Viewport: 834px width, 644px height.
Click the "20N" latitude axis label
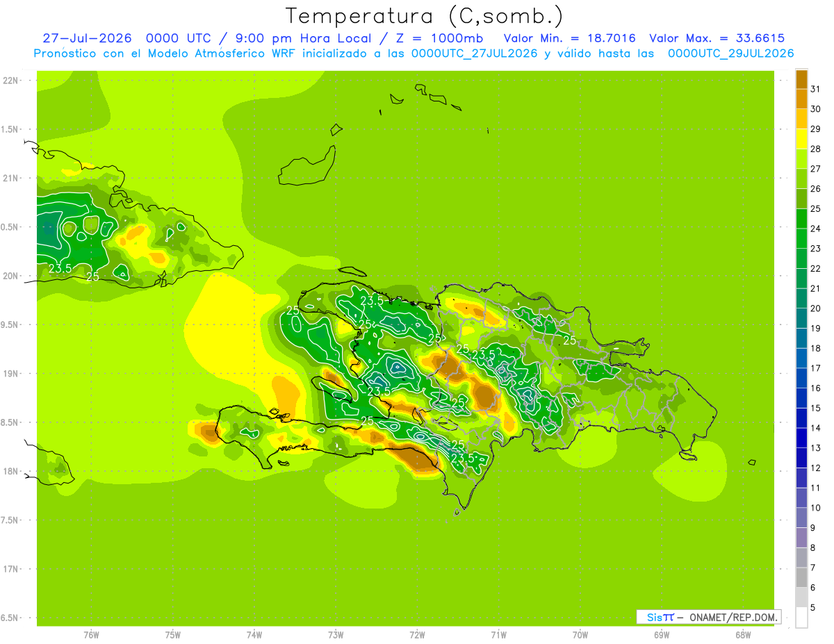click(10, 276)
